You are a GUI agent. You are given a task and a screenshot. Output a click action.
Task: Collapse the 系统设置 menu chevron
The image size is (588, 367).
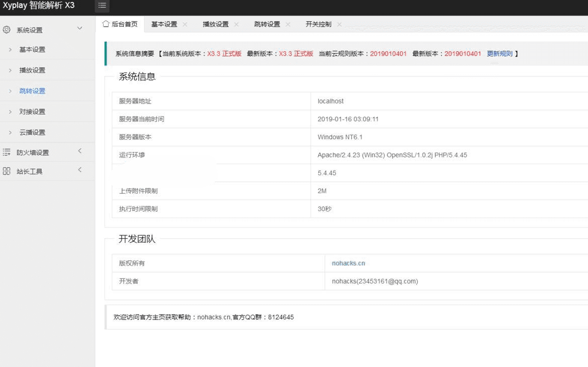[x=79, y=29]
